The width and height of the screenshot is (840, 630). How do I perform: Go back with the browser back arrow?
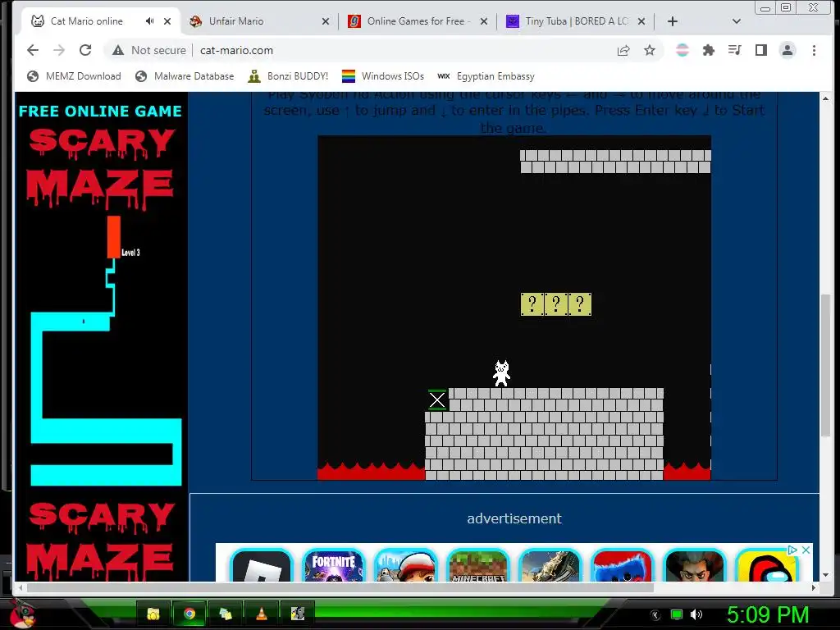33,50
